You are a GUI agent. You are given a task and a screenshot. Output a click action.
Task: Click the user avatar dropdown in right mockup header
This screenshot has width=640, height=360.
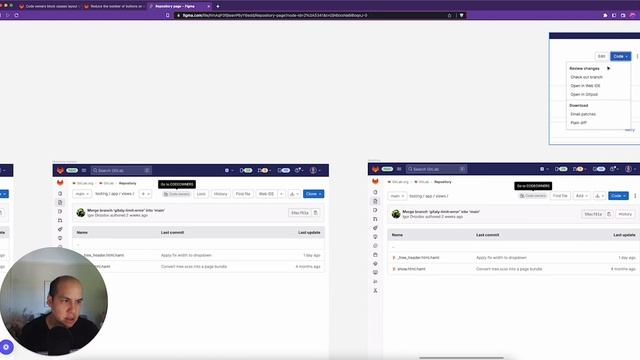coord(631,169)
